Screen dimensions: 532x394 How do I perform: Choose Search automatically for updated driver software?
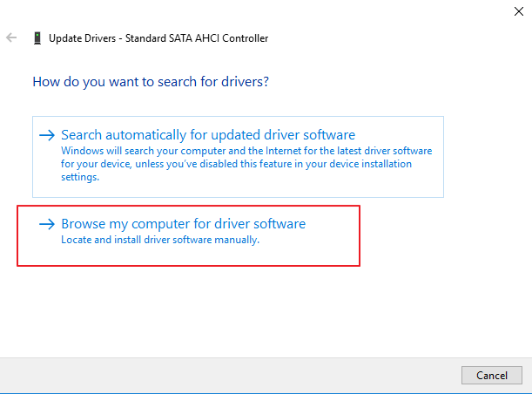click(x=207, y=135)
